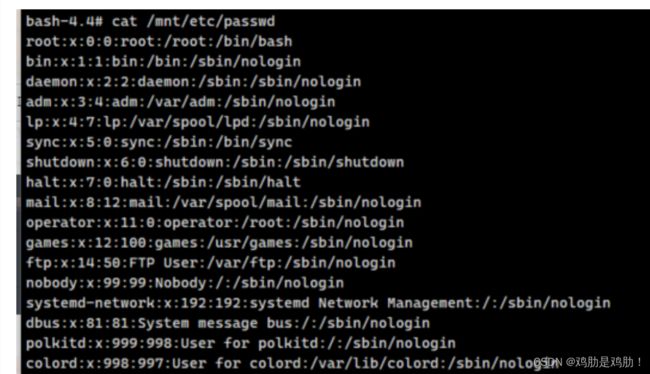This screenshot has width=650, height=374.
Task: Click the operator account line
Action: coord(215,223)
